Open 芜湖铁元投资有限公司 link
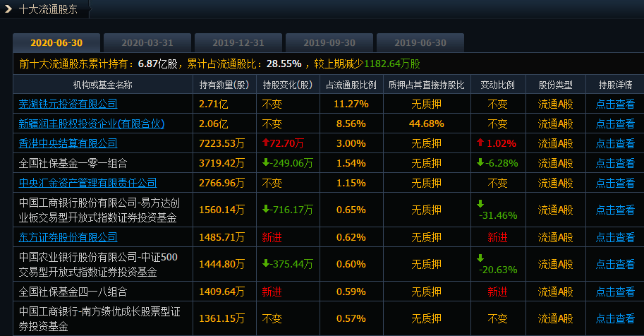Viewport: 644px width, 336px height. 68,104
